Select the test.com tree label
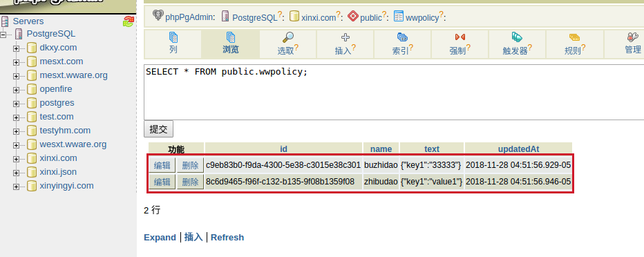This screenshot has height=257, width=644. click(57, 117)
